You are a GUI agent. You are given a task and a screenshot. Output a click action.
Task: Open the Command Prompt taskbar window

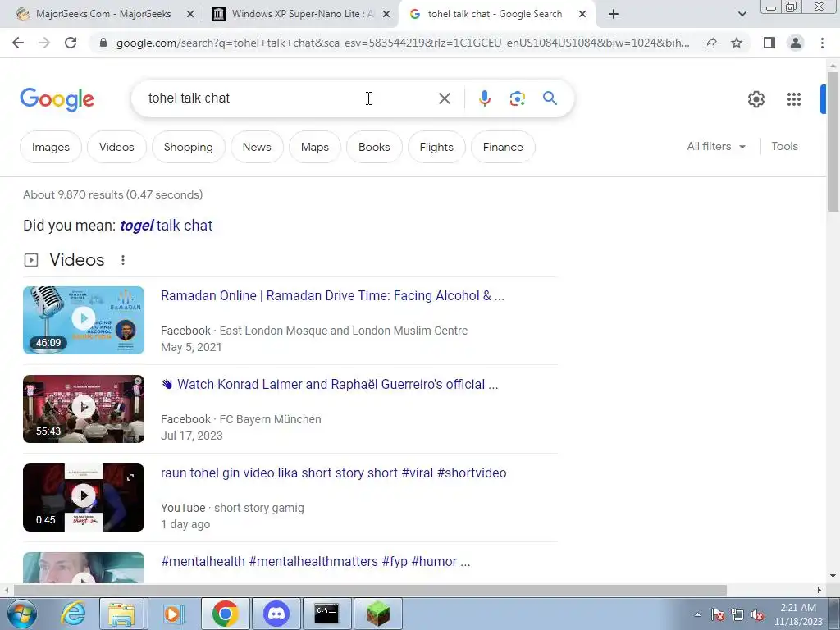[x=326, y=614]
